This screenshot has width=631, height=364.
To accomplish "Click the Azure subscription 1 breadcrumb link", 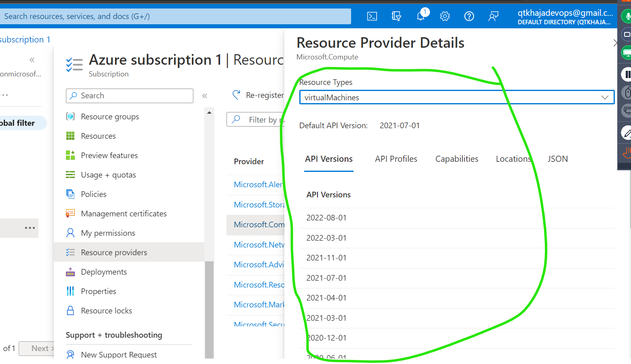I will 25,40.
